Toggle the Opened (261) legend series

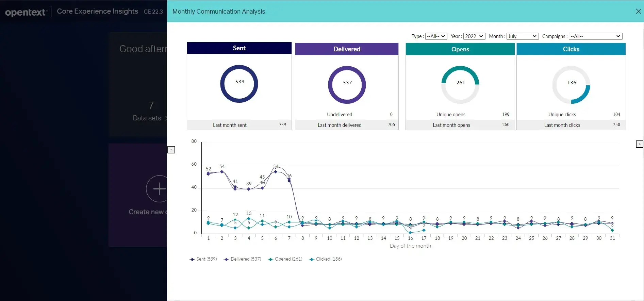[285, 259]
